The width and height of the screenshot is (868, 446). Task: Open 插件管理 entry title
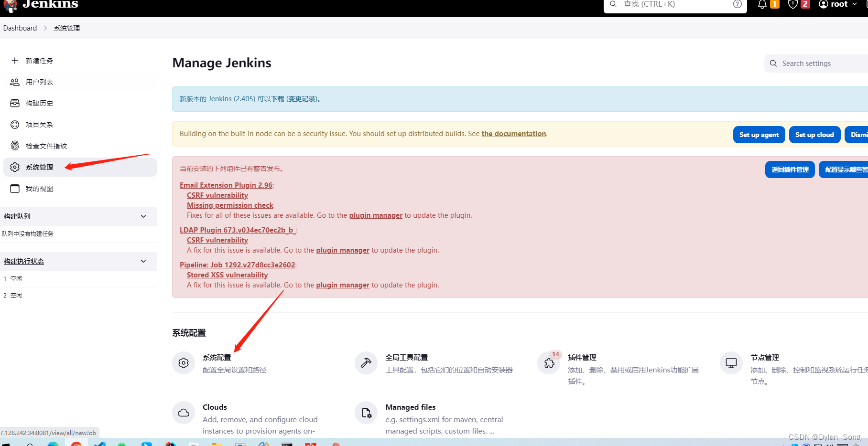[x=582, y=358]
